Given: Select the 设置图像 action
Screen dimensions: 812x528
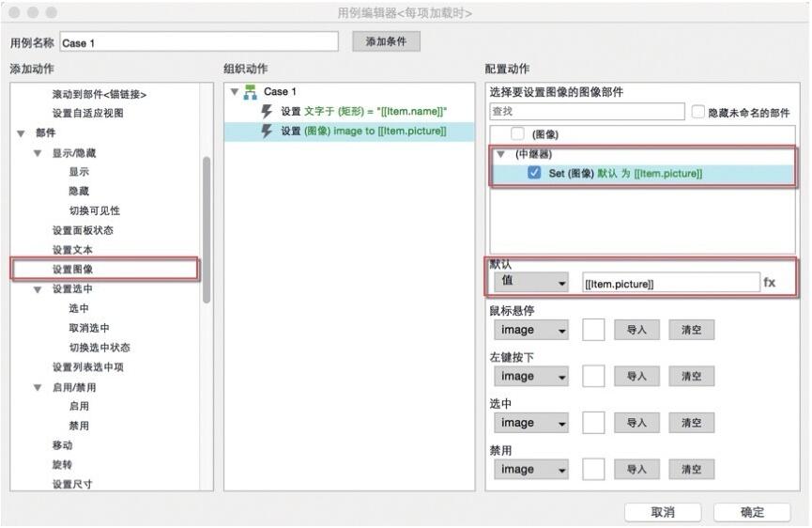Looking at the screenshot, I should point(73,270).
